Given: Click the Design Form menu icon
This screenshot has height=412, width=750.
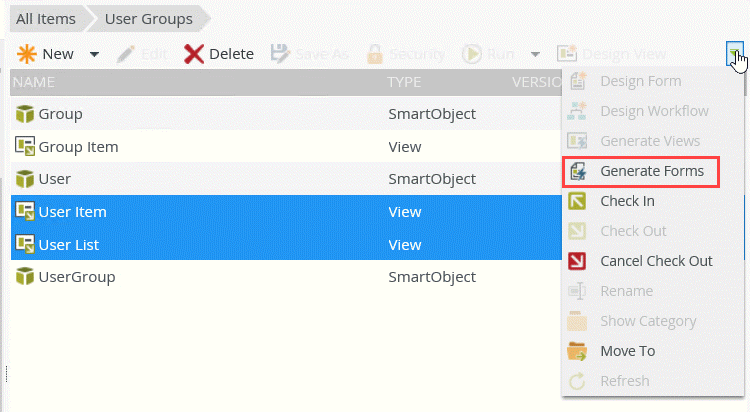Looking at the screenshot, I should pyautogui.click(x=577, y=81).
